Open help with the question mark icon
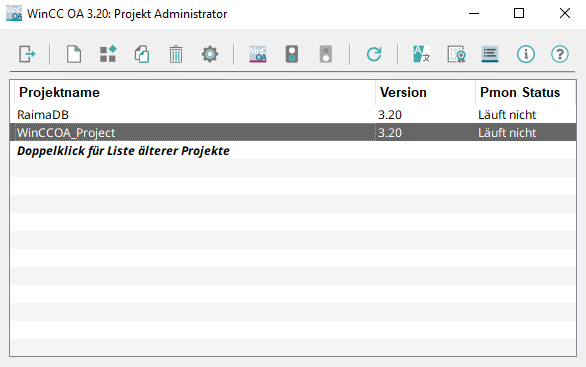 click(560, 54)
